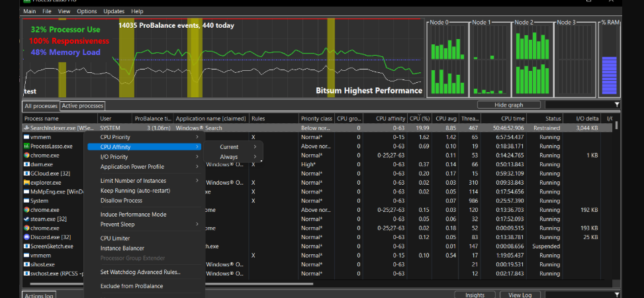Click the chrome.exe icon below ProcessLasso.exe

26,156
